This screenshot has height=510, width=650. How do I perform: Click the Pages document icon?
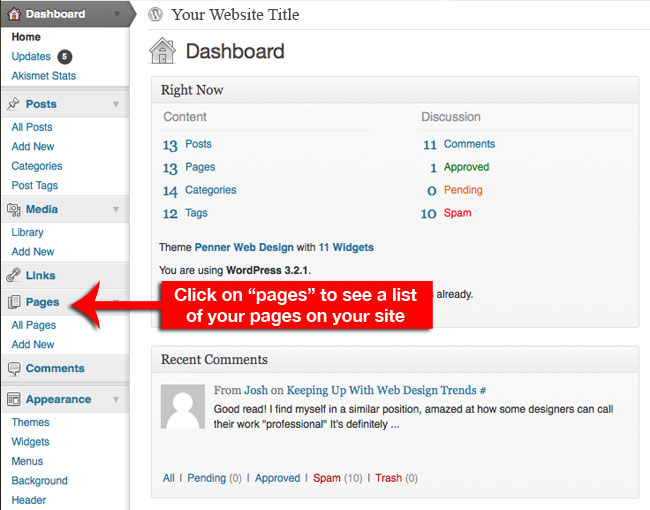(14, 302)
